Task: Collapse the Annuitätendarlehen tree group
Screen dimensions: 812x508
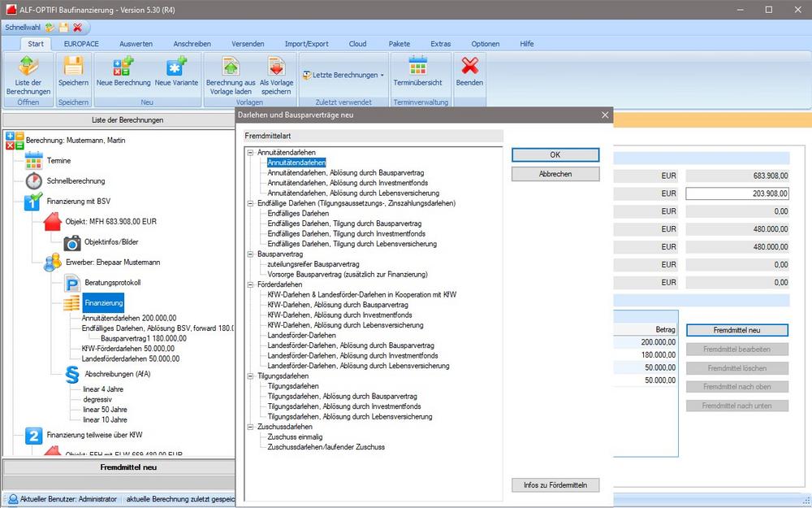Action: [x=250, y=153]
